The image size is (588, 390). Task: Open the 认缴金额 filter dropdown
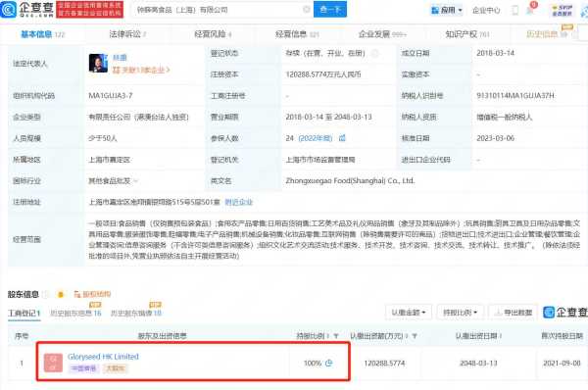coord(409,312)
